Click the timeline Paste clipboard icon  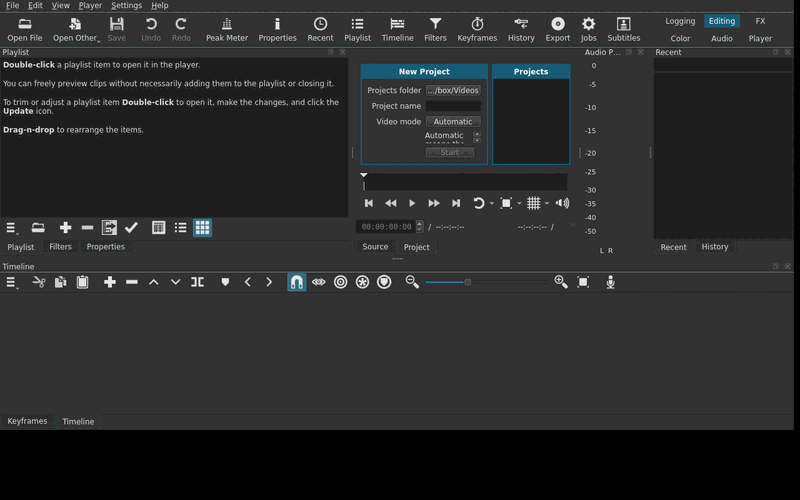pyautogui.click(x=83, y=282)
